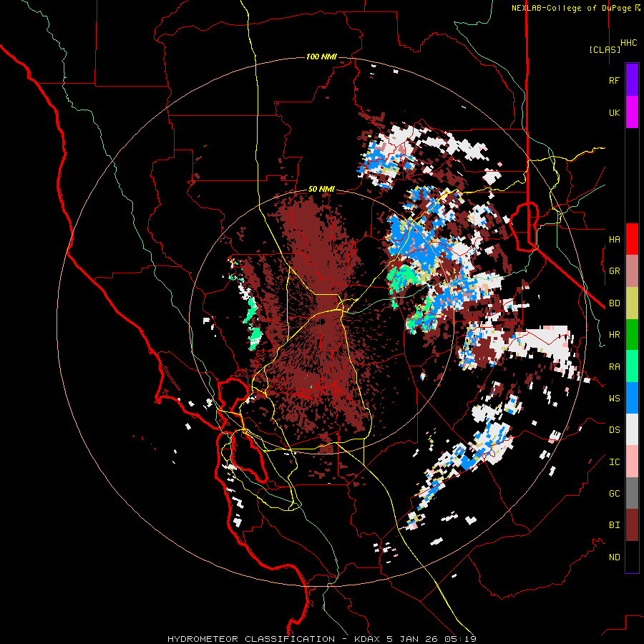Click the IC light pink legend swatch
This screenshot has width=644, height=644.
[x=632, y=462]
